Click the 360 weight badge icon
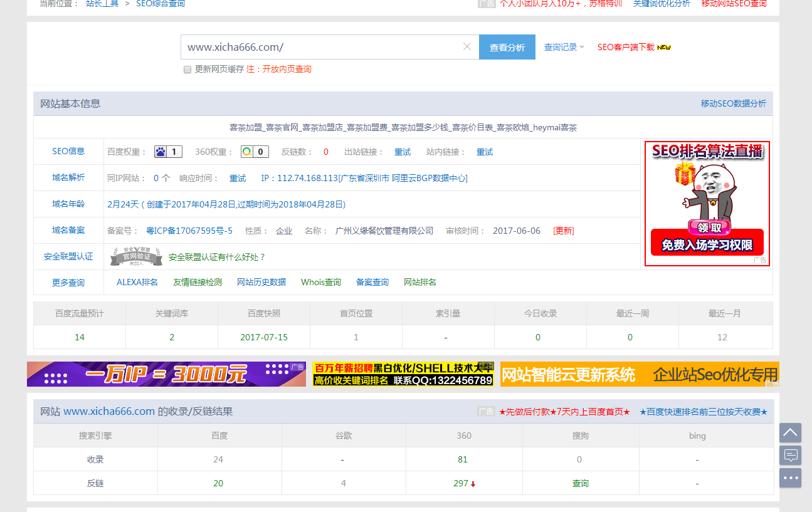 [255, 152]
